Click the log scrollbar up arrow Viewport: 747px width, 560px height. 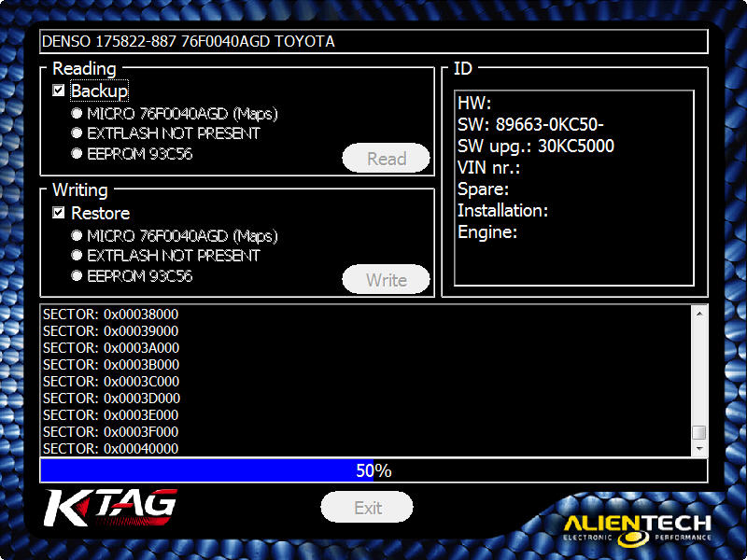698,314
